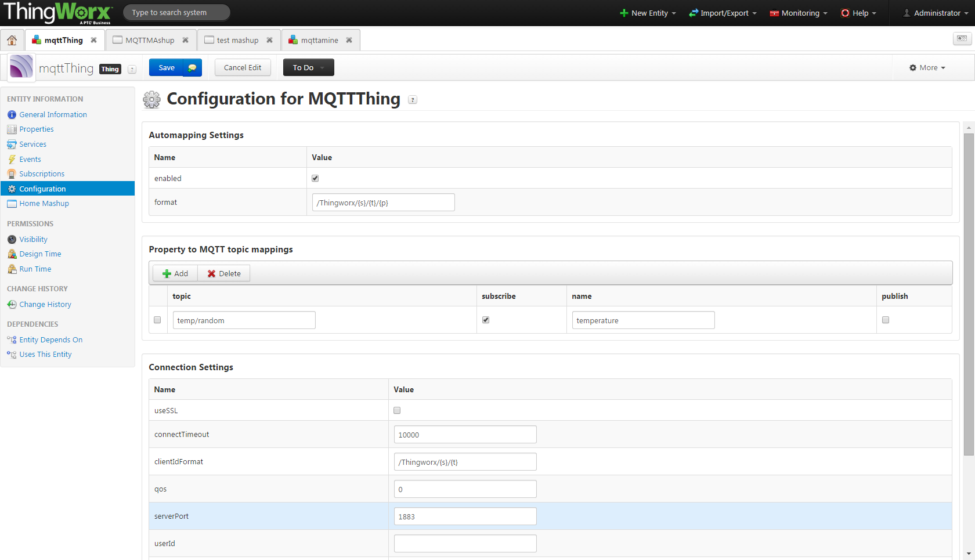Click the Events lightning icon
The image size is (975, 560).
[12, 160]
